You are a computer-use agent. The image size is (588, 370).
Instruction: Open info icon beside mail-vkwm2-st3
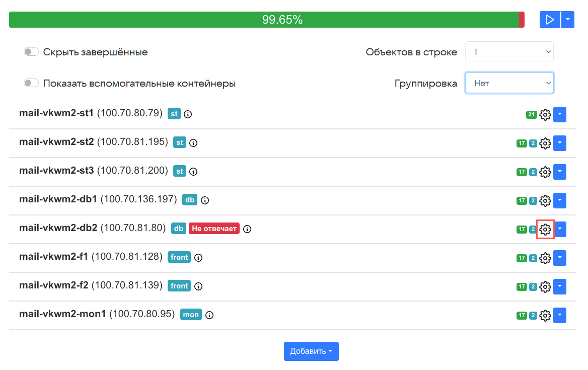point(193,172)
